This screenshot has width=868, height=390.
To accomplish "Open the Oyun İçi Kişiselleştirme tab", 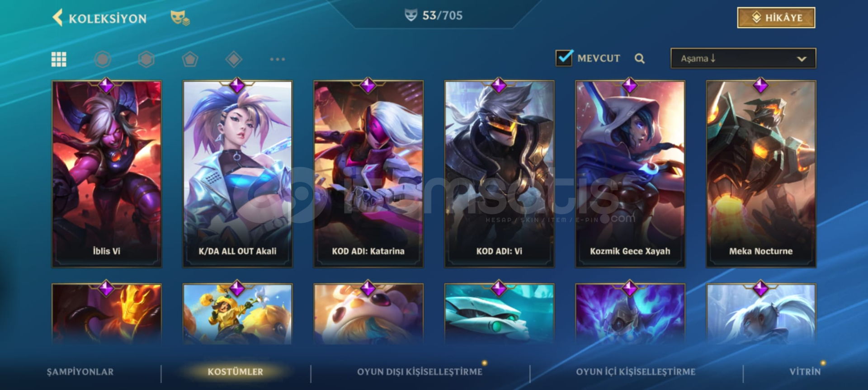I will pos(636,372).
